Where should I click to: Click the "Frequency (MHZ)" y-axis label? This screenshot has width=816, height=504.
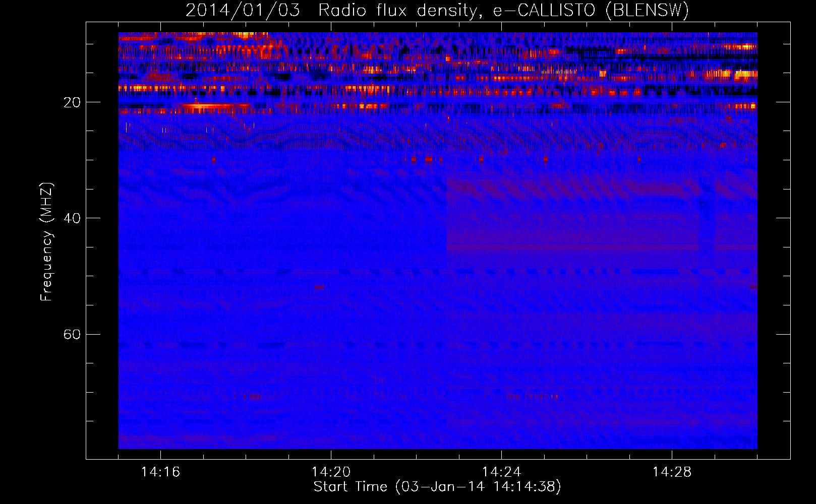pos(46,242)
